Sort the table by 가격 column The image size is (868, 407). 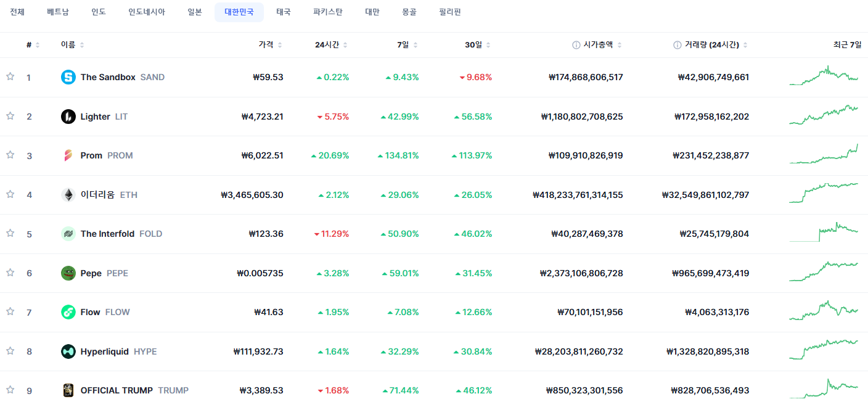coord(270,45)
